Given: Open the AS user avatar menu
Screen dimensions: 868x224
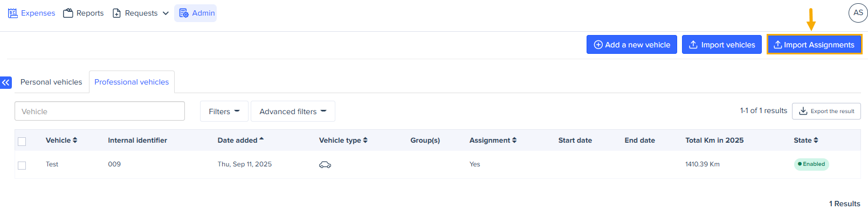Looking at the screenshot, I should (858, 13).
